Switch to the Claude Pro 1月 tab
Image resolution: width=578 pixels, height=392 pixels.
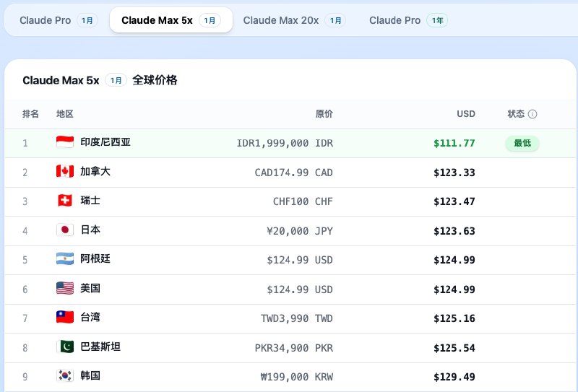tap(59, 20)
